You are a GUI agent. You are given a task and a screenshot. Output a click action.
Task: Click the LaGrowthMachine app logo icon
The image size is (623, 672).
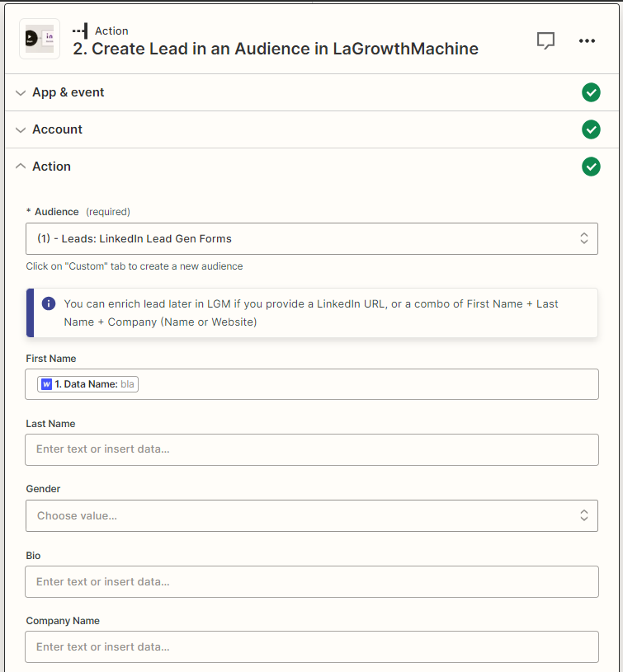click(x=40, y=39)
